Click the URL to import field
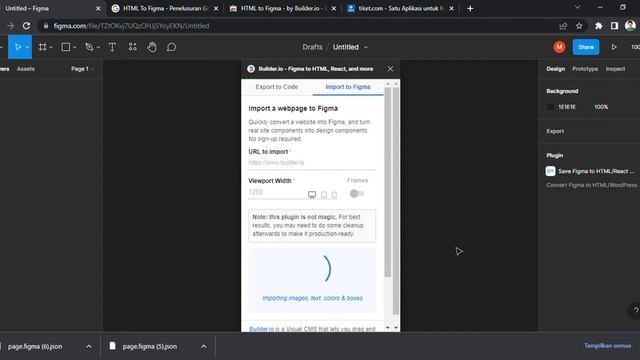The height and width of the screenshot is (360, 640). tap(312, 163)
